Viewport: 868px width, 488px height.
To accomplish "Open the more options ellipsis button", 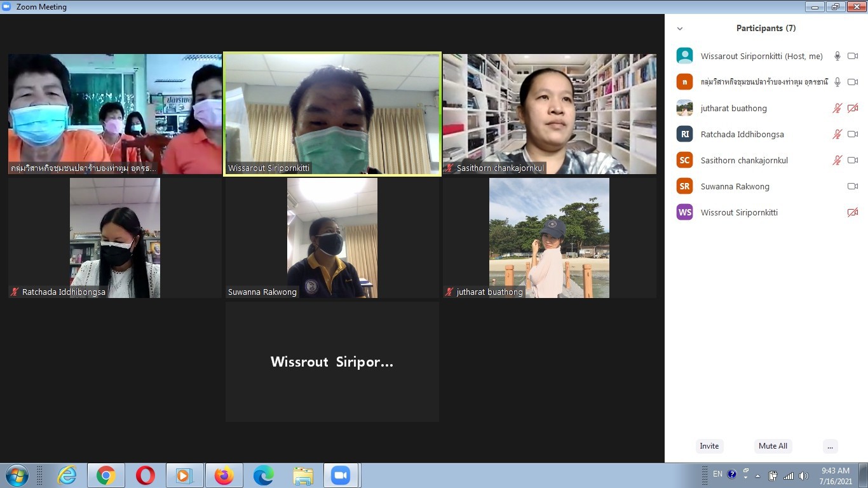I will tap(830, 446).
